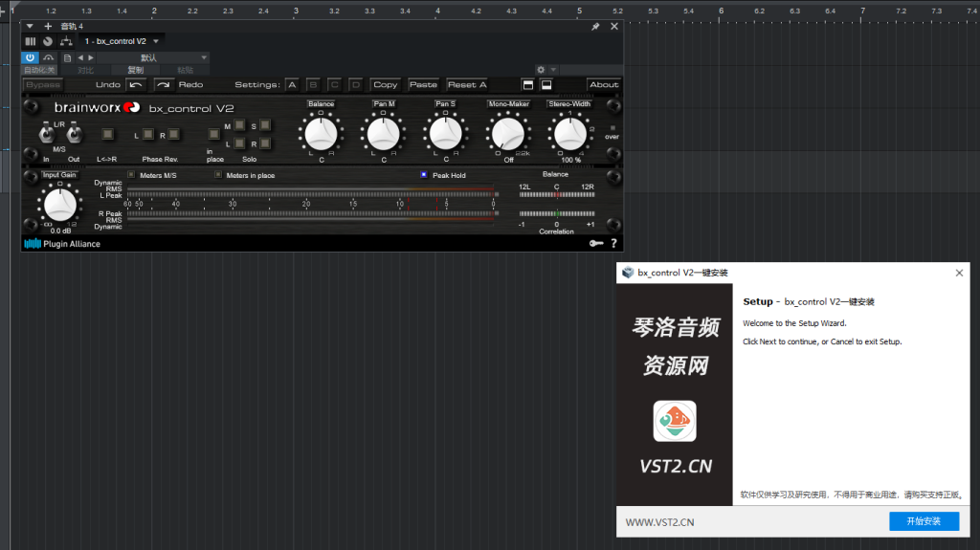Select settings slot B
The width and height of the screenshot is (980, 550).
coord(313,85)
